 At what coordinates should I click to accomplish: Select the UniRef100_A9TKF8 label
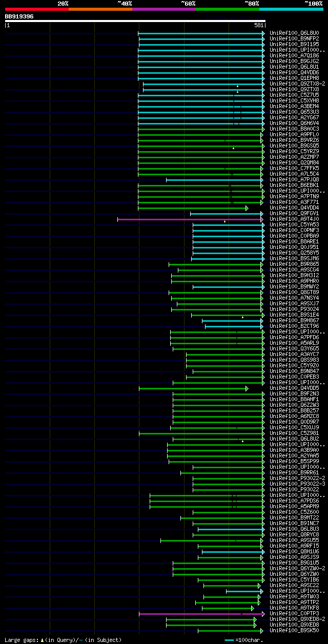click(294, 608)
